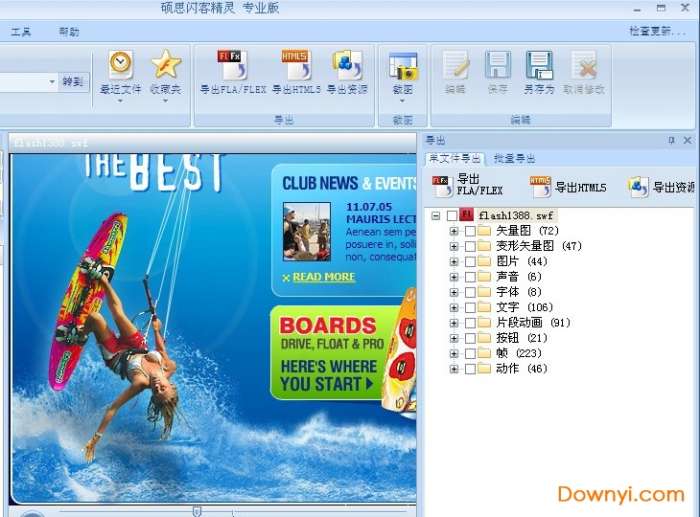Collapse the flash1388.swf tree root
Viewport: 700px width, 517px height.
(x=436, y=216)
